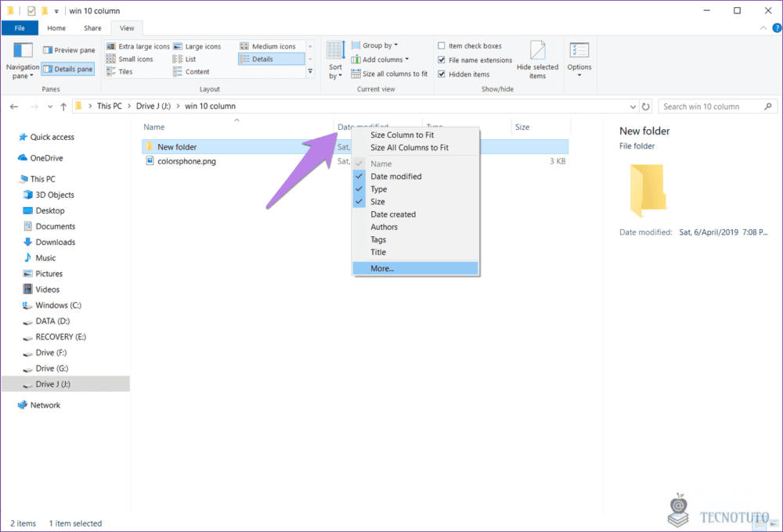This screenshot has width=783, height=532.
Task: Switch to the Share tab
Action: (92, 28)
